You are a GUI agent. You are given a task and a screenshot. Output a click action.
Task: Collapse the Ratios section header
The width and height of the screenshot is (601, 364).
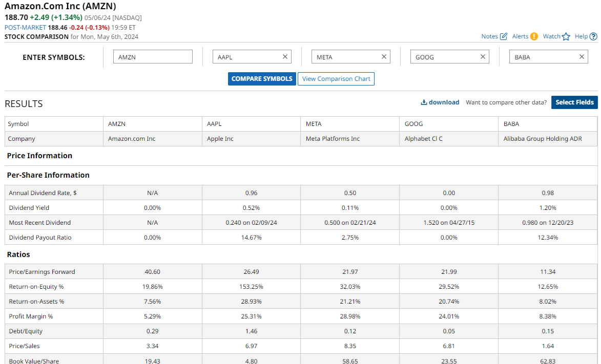coord(18,254)
